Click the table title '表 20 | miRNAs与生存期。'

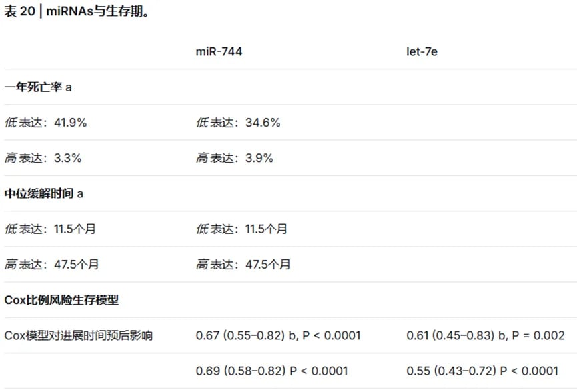pyautogui.click(x=77, y=11)
